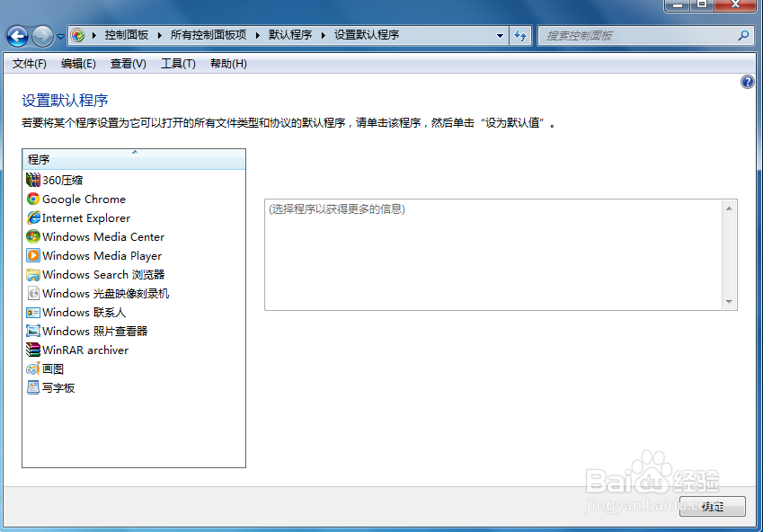Open the recent pages dropdown arrow
763x532 pixels.
60,37
